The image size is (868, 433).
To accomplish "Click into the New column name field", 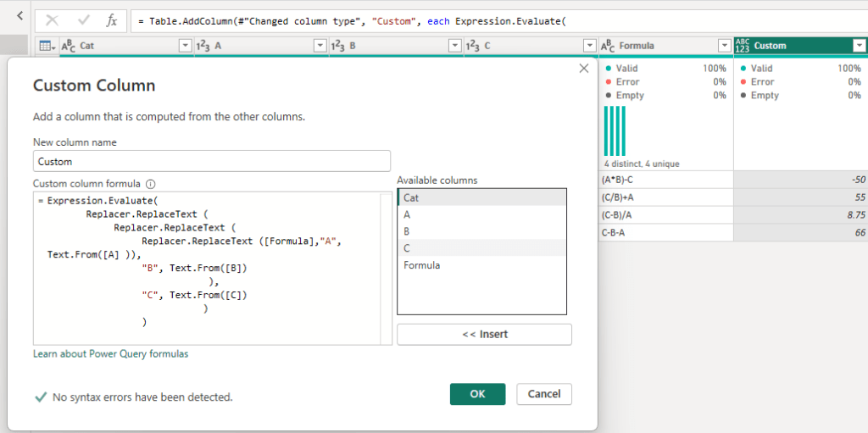I will pyautogui.click(x=212, y=161).
